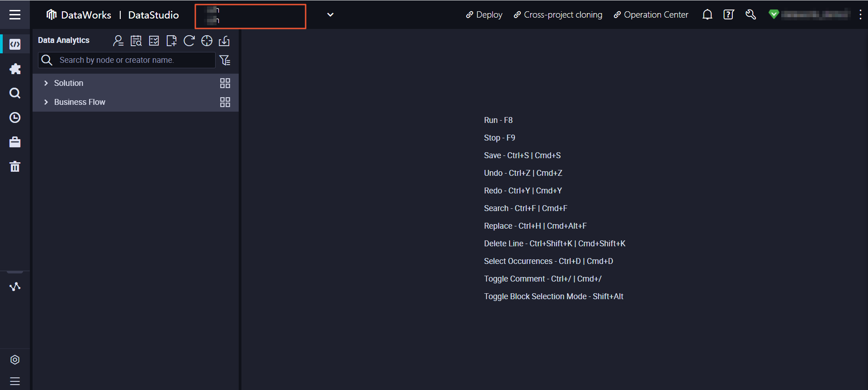The image size is (868, 390).
Task: Open the Operation Center link
Action: click(651, 15)
